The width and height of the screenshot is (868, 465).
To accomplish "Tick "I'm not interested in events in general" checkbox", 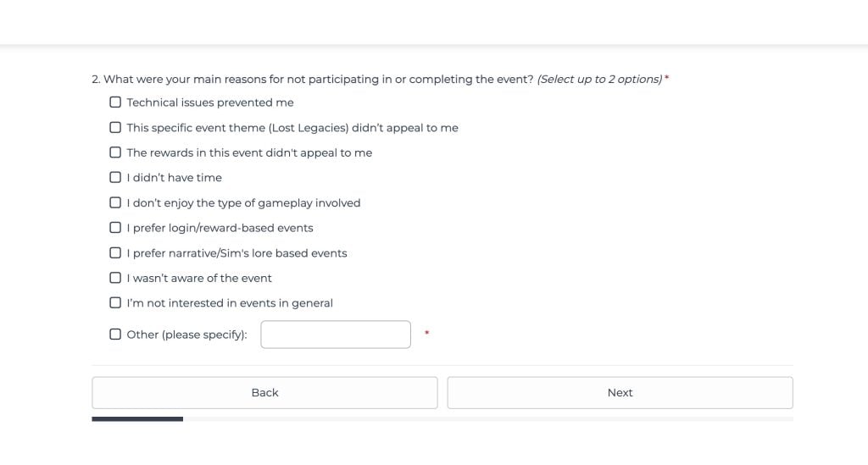I will pyautogui.click(x=115, y=303).
